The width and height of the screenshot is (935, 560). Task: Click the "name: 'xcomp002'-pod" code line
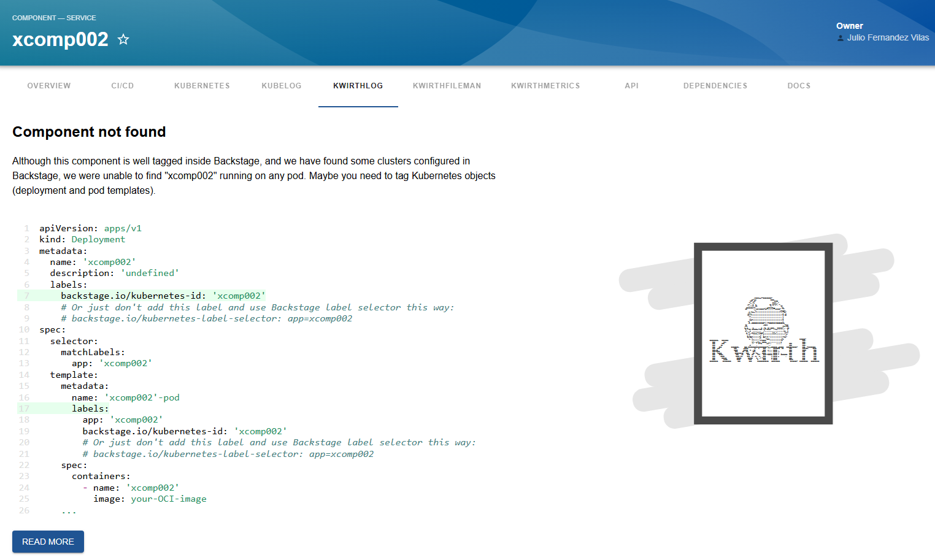tap(126, 397)
